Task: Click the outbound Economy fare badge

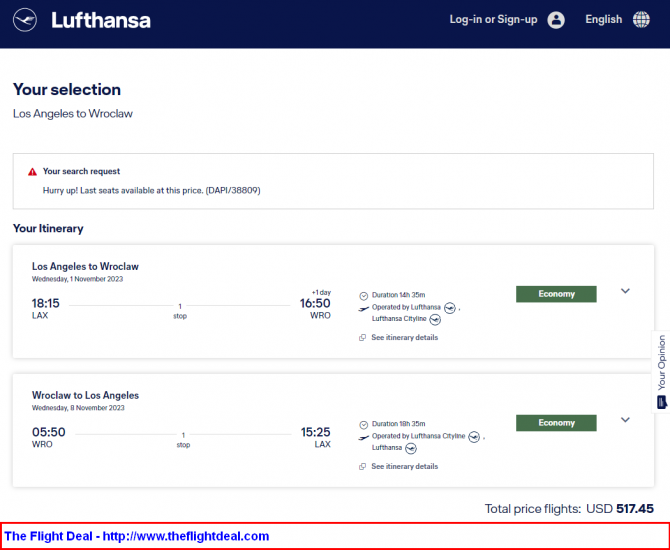Action: [556, 294]
